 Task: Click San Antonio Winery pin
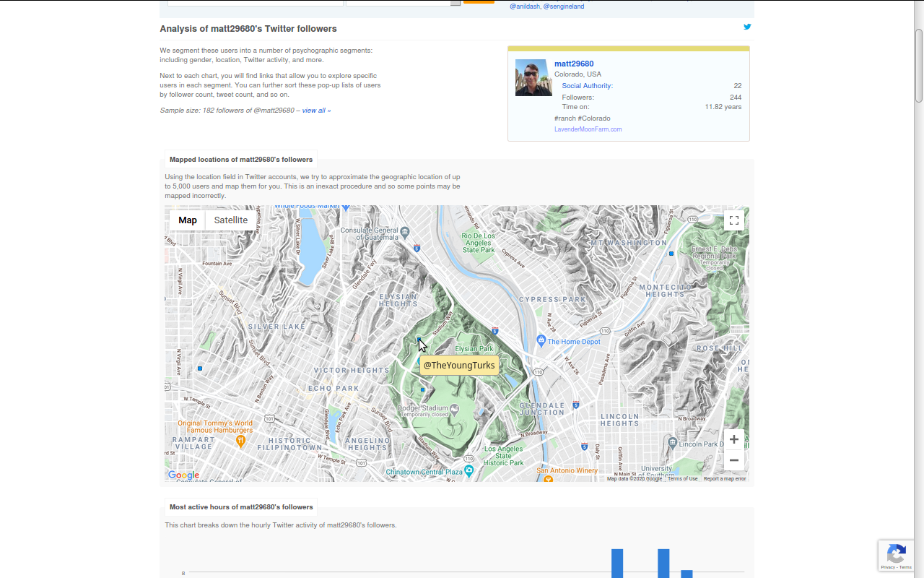(548, 478)
